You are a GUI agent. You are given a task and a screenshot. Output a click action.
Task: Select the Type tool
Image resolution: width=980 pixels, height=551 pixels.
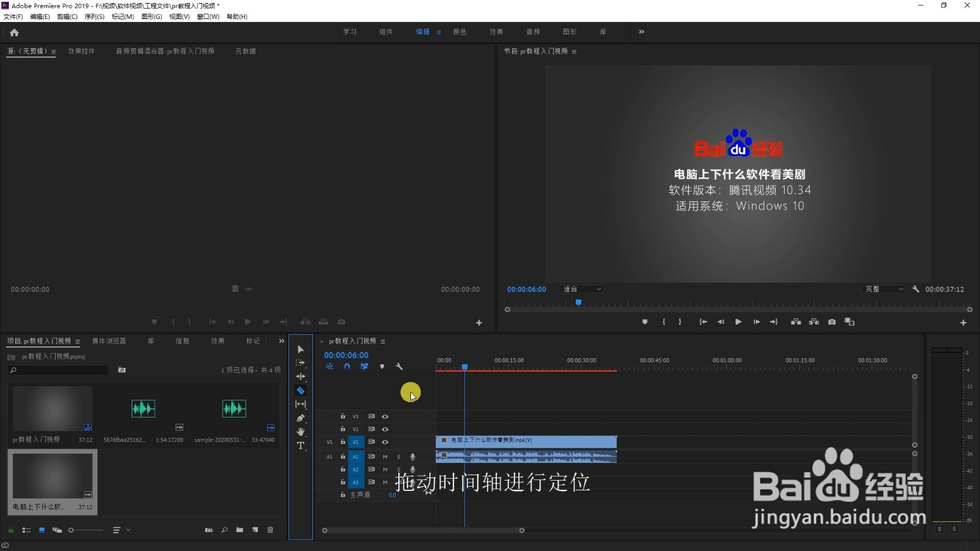pyautogui.click(x=300, y=446)
